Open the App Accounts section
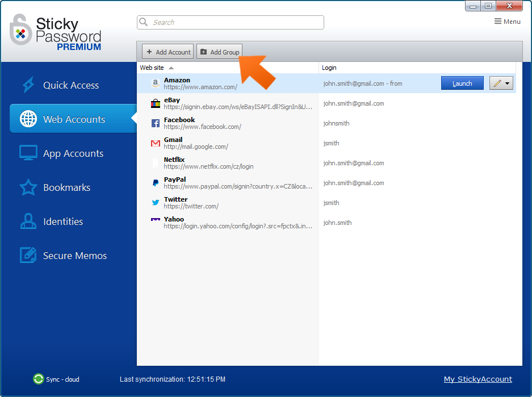The width and height of the screenshot is (532, 397). click(x=73, y=153)
